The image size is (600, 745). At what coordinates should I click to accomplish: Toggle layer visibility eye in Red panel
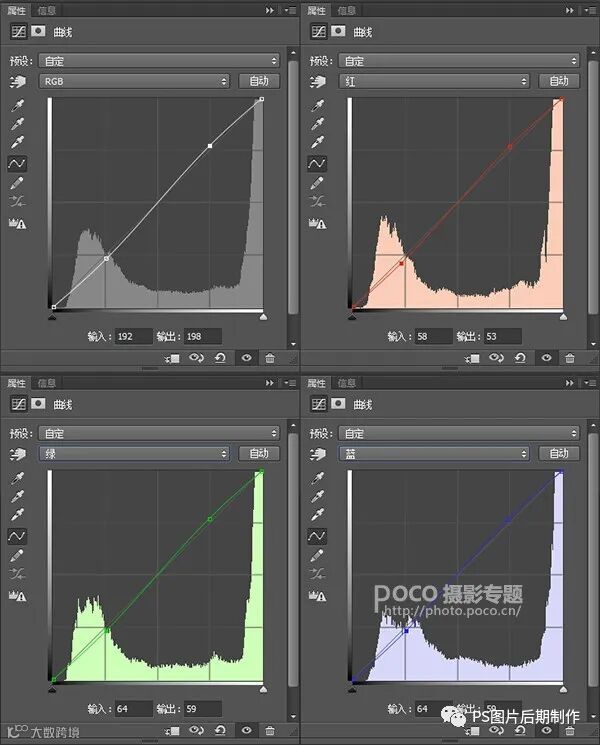click(x=546, y=358)
